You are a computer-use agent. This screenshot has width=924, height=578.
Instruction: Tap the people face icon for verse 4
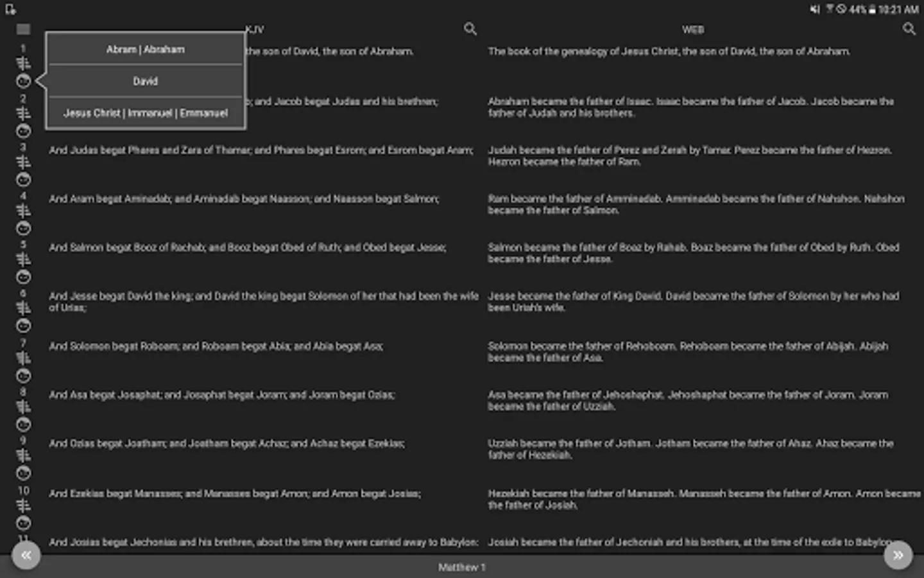point(23,229)
